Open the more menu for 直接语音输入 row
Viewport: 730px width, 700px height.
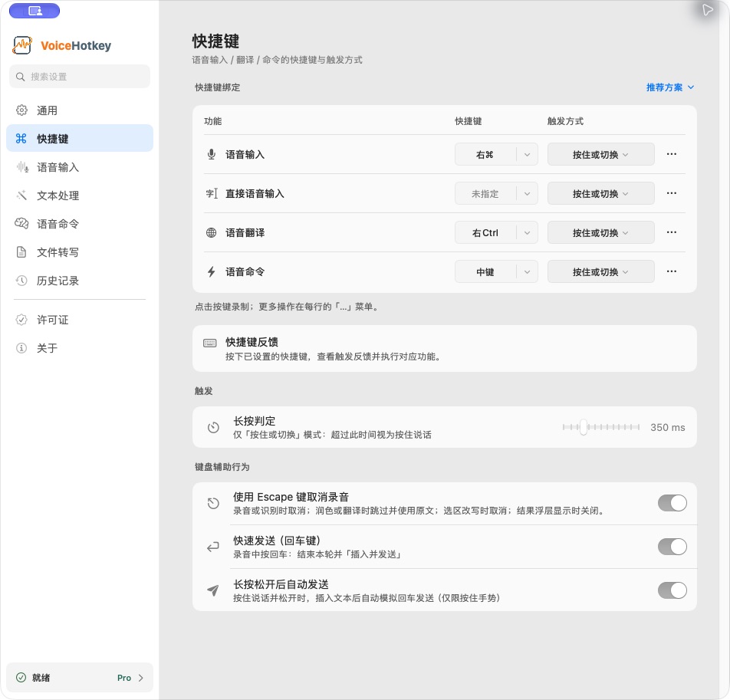(x=672, y=193)
